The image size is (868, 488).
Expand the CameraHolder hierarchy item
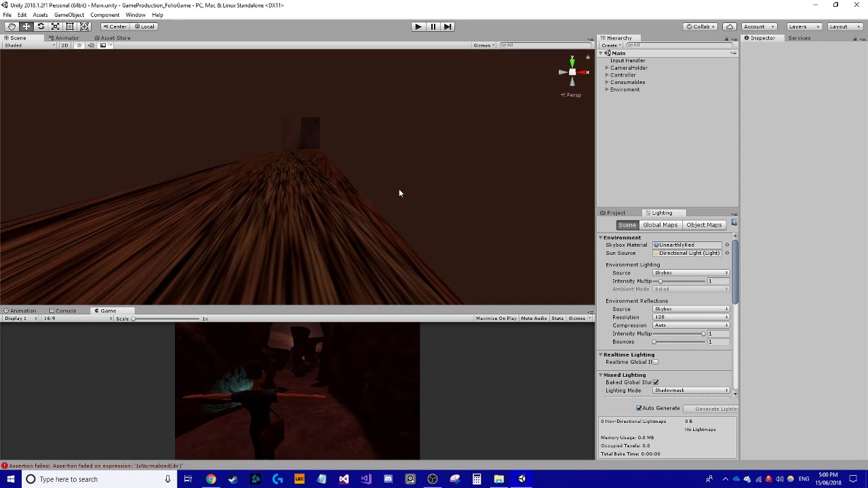tap(607, 68)
